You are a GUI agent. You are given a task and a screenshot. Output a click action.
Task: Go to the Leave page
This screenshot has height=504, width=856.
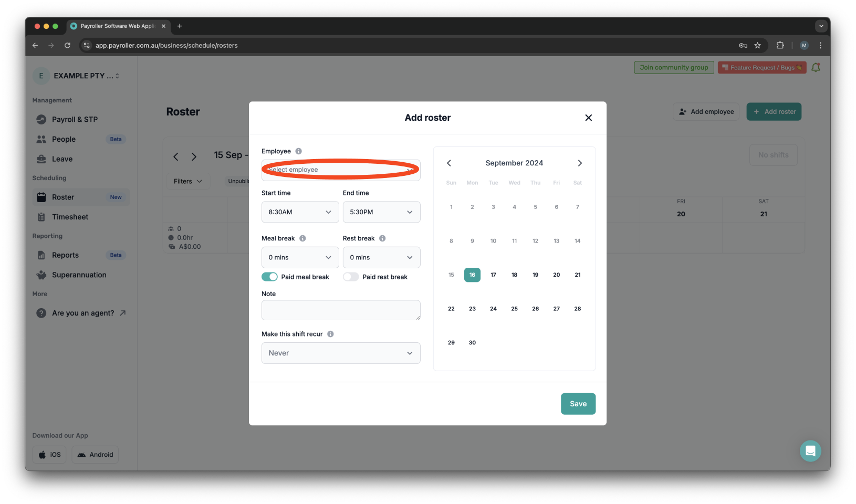(x=80, y=159)
